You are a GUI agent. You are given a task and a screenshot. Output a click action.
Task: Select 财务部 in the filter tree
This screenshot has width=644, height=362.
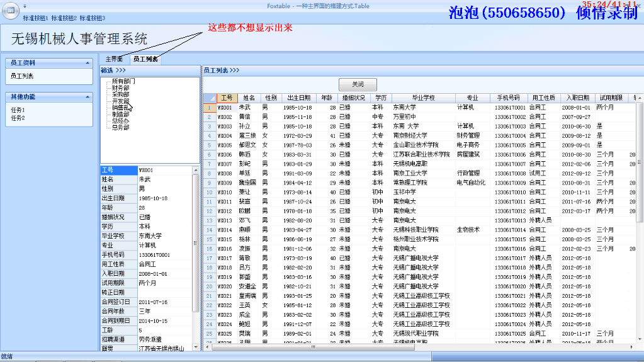tap(120, 88)
